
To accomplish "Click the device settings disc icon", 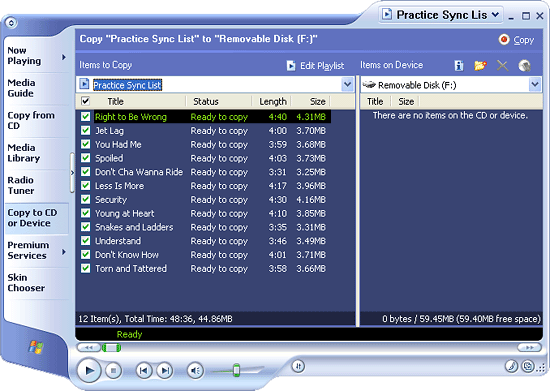I will [x=524, y=65].
